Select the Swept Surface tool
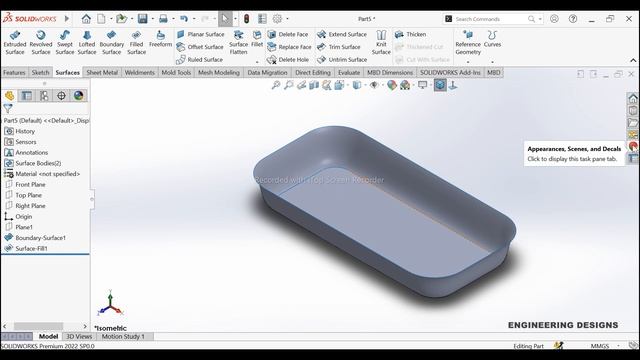The height and width of the screenshot is (360, 640). 64,42
